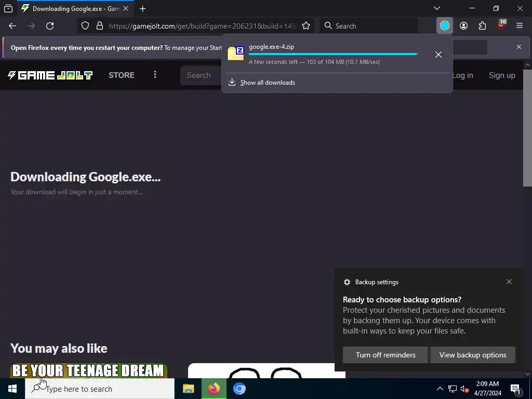The image size is (532, 399).
Task: Click the Sign up link
Action: (502, 75)
